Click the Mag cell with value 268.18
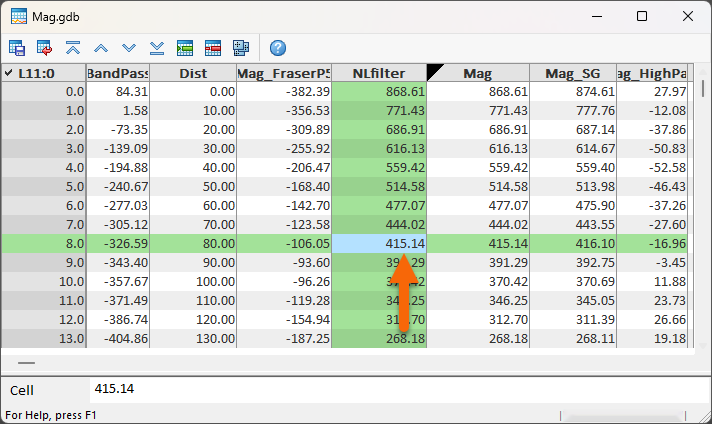712x424 pixels. pos(477,338)
